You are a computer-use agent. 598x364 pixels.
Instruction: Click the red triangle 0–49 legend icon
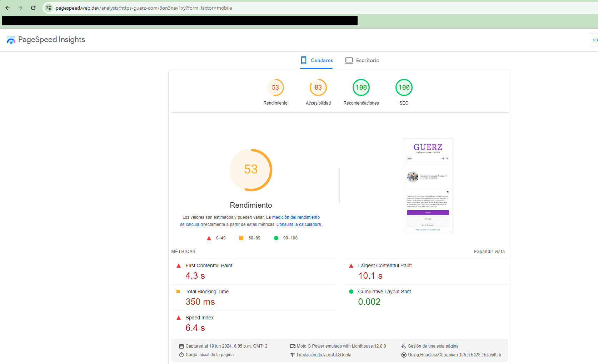click(209, 238)
